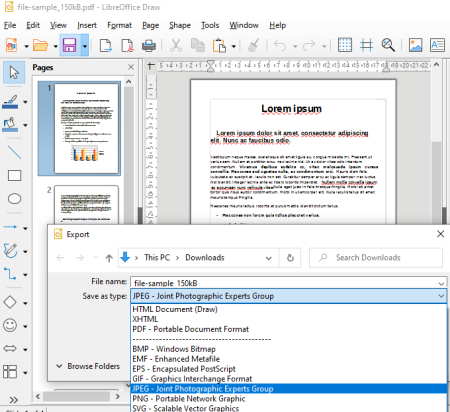Open the Shape menu
Screen dimensions: 450x412
coord(180,25)
